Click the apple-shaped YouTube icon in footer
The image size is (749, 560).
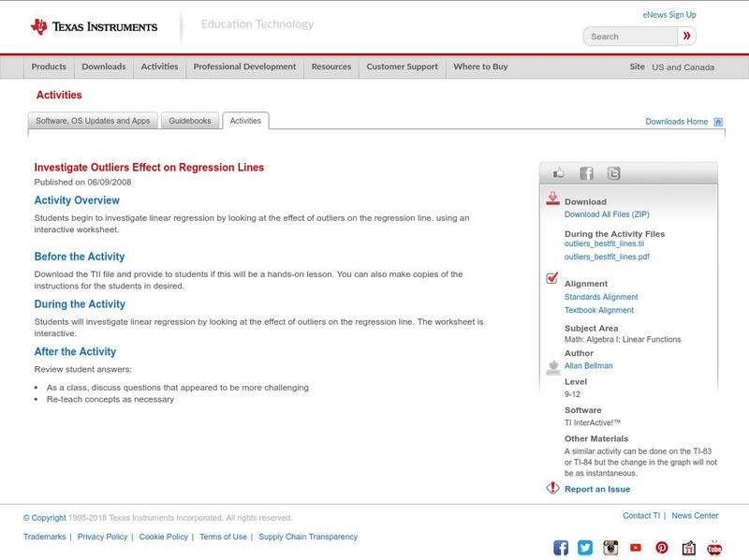pos(714,548)
